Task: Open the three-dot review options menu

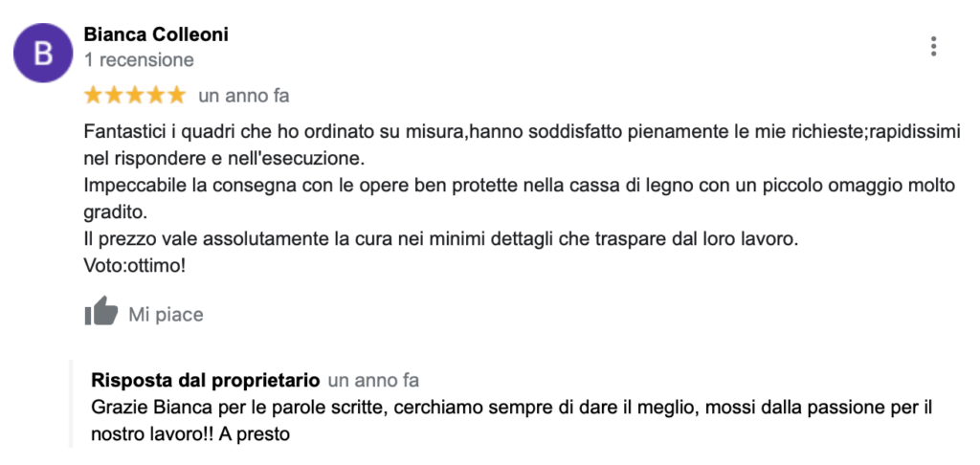Action: click(933, 46)
